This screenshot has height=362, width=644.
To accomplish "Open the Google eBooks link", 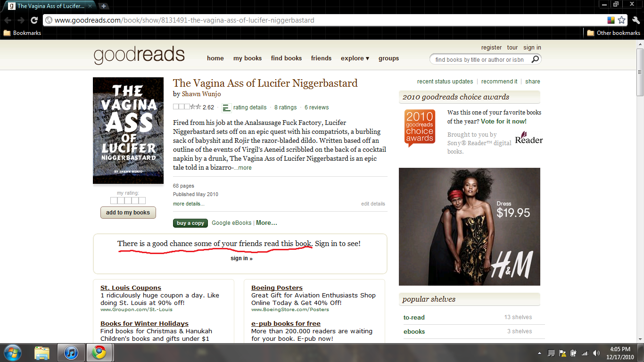I will click(x=231, y=223).
